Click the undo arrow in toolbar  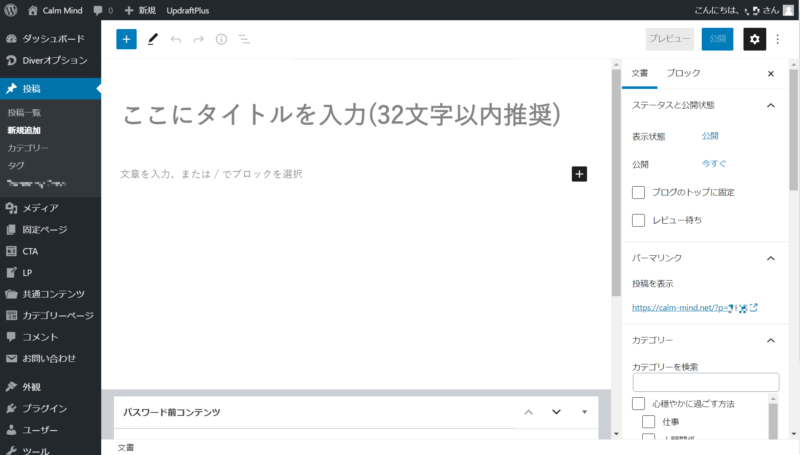tap(176, 39)
